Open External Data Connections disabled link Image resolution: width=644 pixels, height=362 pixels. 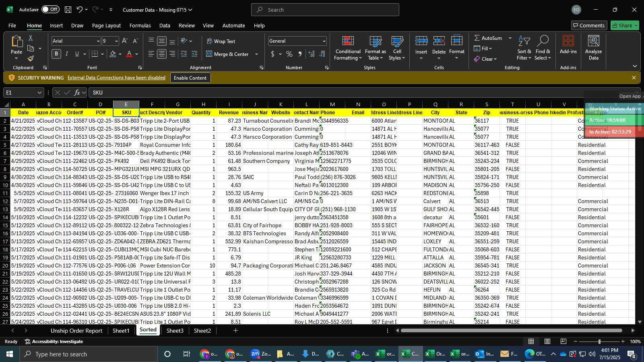116,78
